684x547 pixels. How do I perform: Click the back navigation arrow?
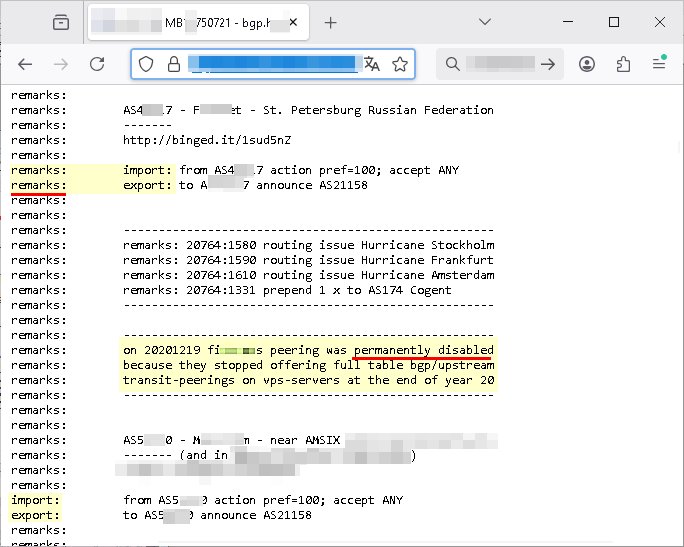pos(26,64)
